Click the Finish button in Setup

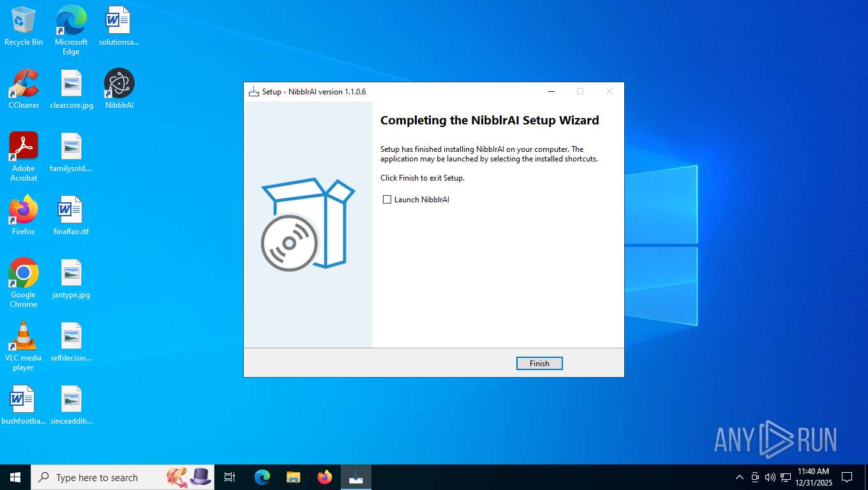(539, 363)
